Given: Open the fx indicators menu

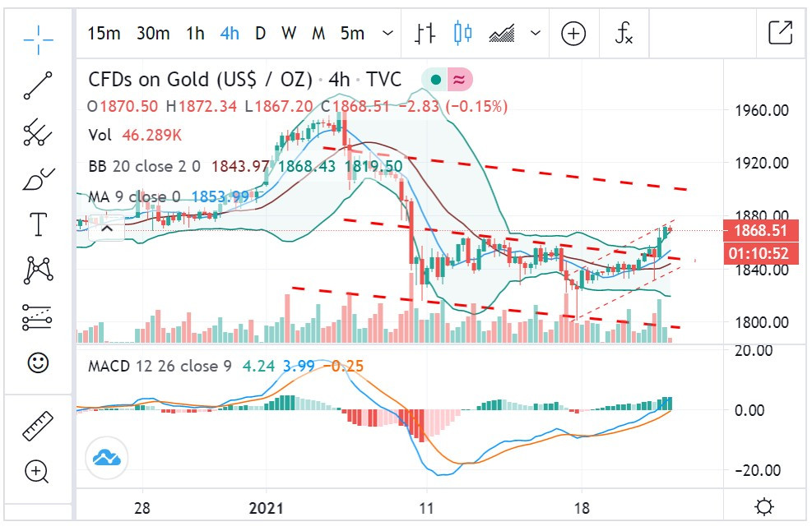Looking at the screenshot, I should 624,34.
